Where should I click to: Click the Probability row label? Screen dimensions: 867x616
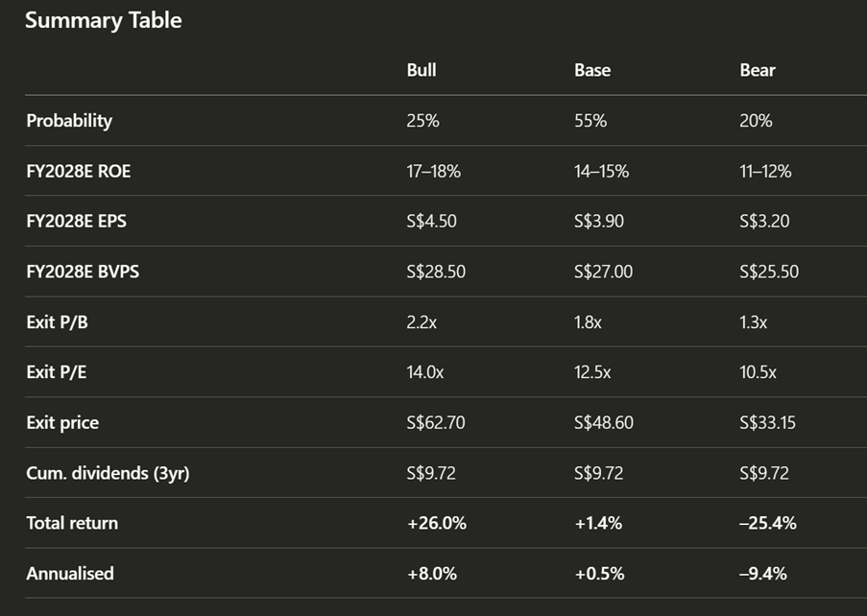(69, 121)
